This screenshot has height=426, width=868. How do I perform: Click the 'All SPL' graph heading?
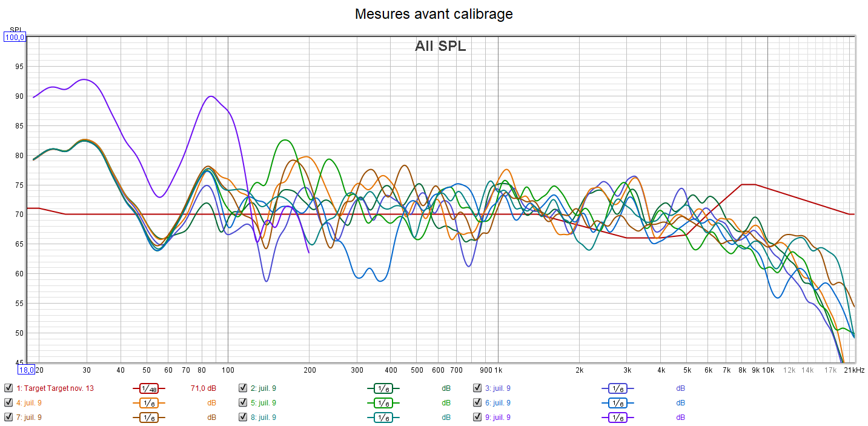(x=440, y=46)
